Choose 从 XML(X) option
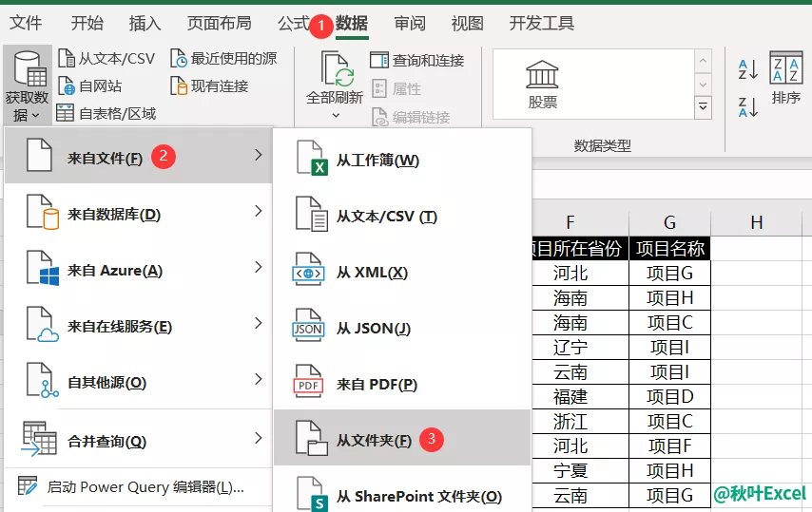812x512 pixels. pyautogui.click(x=402, y=272)
